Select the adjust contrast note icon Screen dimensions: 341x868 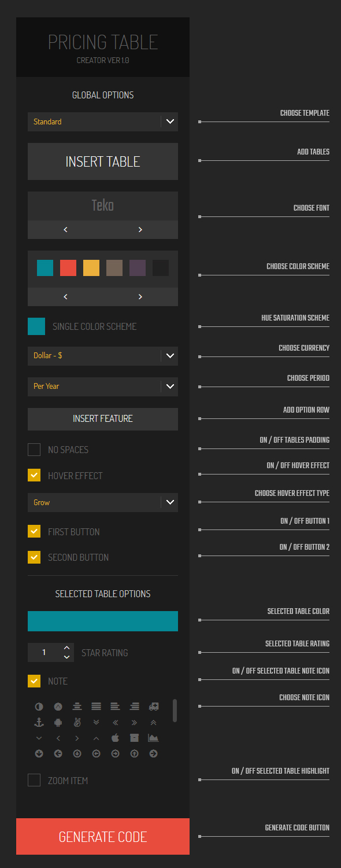click(39, 706)
